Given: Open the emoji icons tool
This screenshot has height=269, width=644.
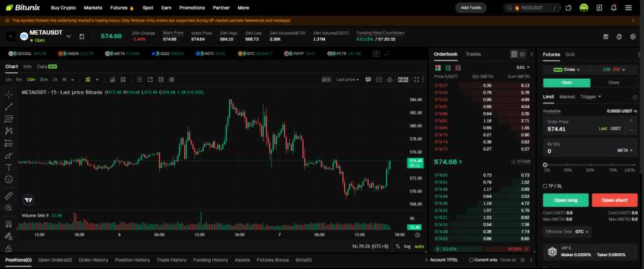Looking at the screenshot, I should point(9,180).
